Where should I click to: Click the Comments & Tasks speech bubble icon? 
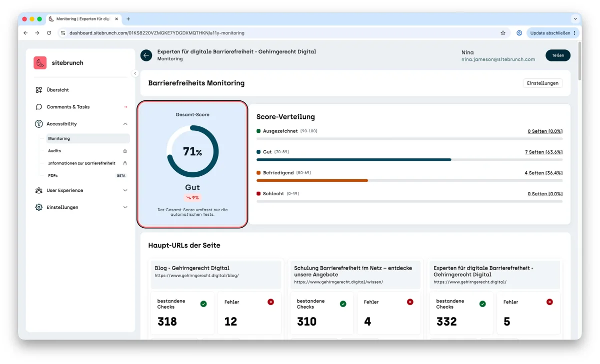[x=38, y=107]
